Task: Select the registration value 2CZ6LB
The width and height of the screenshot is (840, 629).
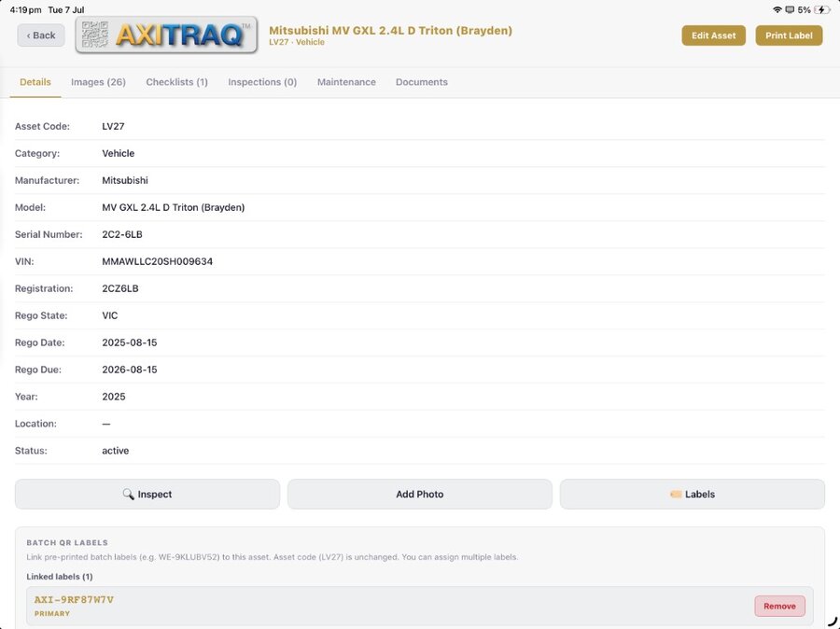Action: (x=120, y=288)
